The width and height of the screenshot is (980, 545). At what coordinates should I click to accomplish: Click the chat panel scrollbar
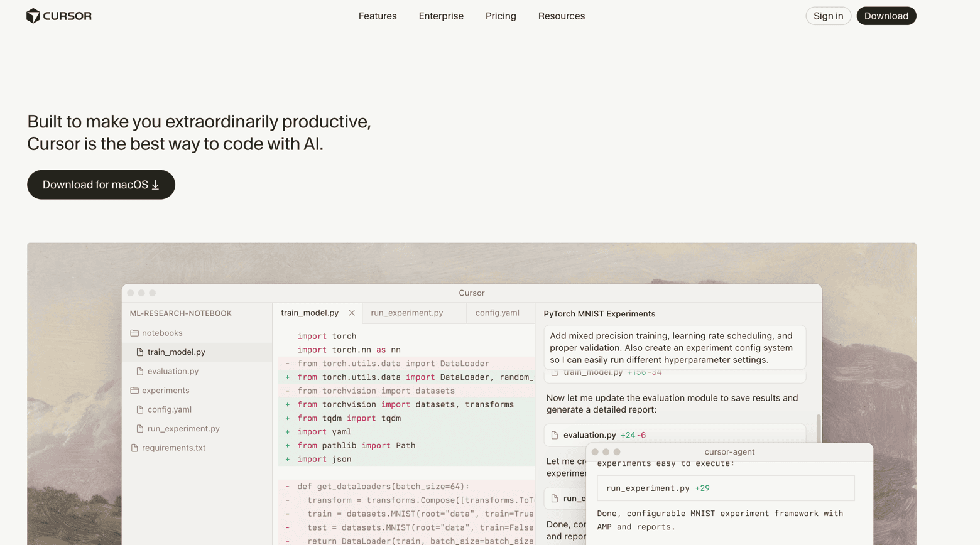click(818, 427)
